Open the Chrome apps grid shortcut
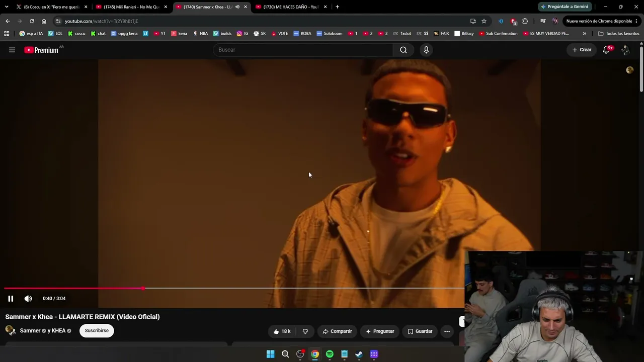The height and width of the screenshot is (362, 644). pos(7,34)
